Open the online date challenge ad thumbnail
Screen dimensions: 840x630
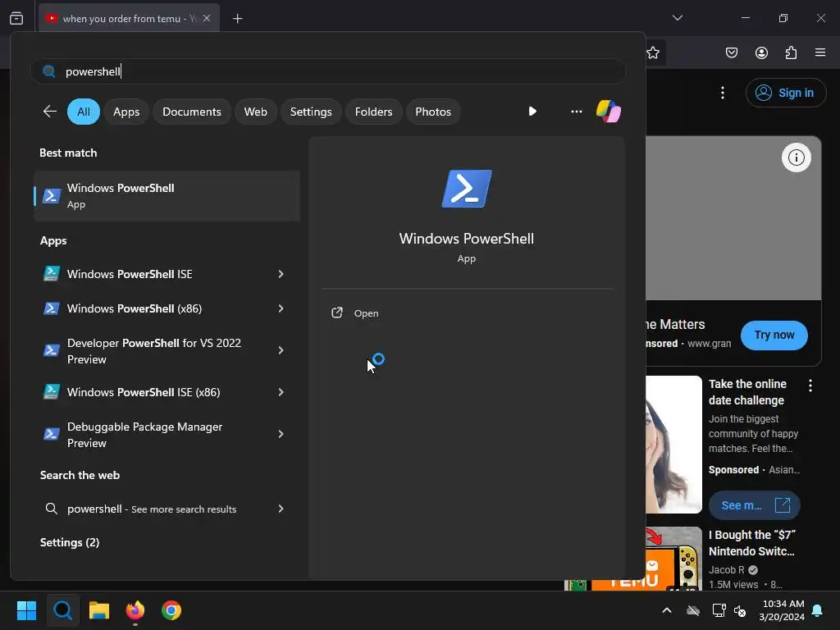(x=674, y=445)
